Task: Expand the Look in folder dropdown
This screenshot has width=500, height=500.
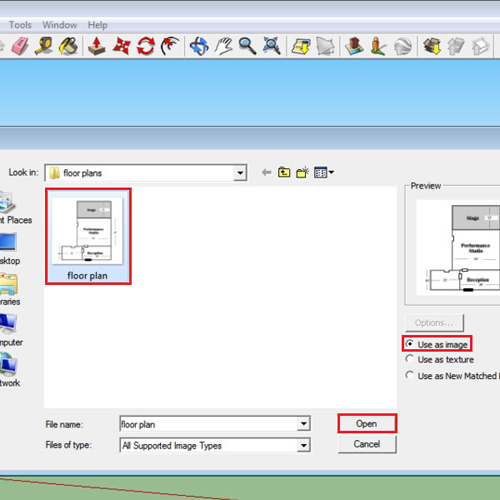Action: coord(240,173)
